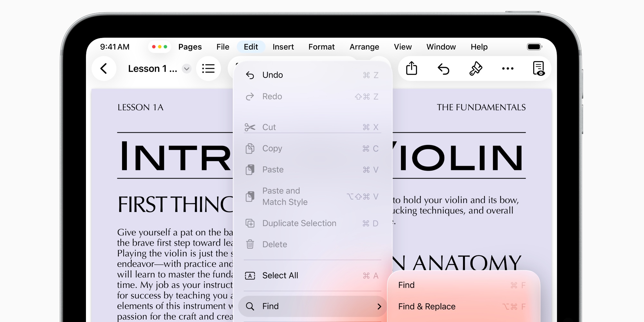The height and width of the screenshot is (322, 644).
Task: Open the Insert menu
Action: [283, 47]
